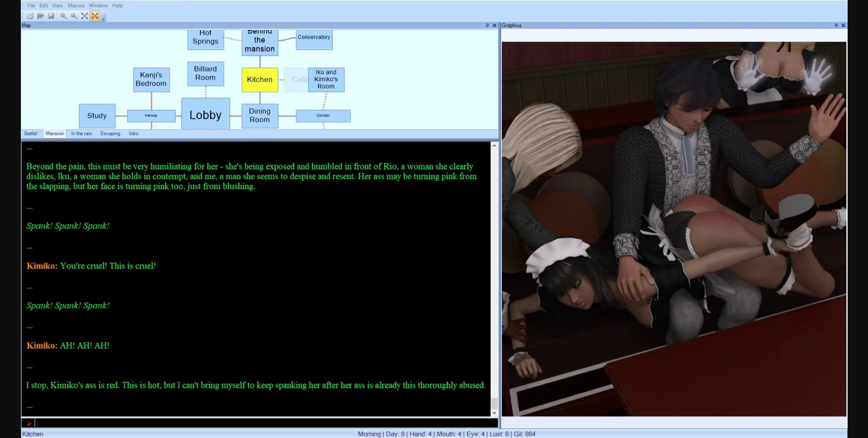Screen dimensions: 868x438
Task: Click the unhighlighted inward-arrows map icon
Action: coord(85,16)
